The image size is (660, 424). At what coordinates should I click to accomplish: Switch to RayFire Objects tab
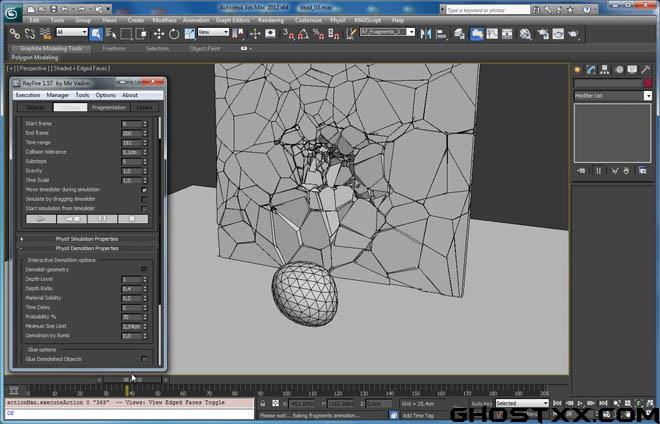35,108
